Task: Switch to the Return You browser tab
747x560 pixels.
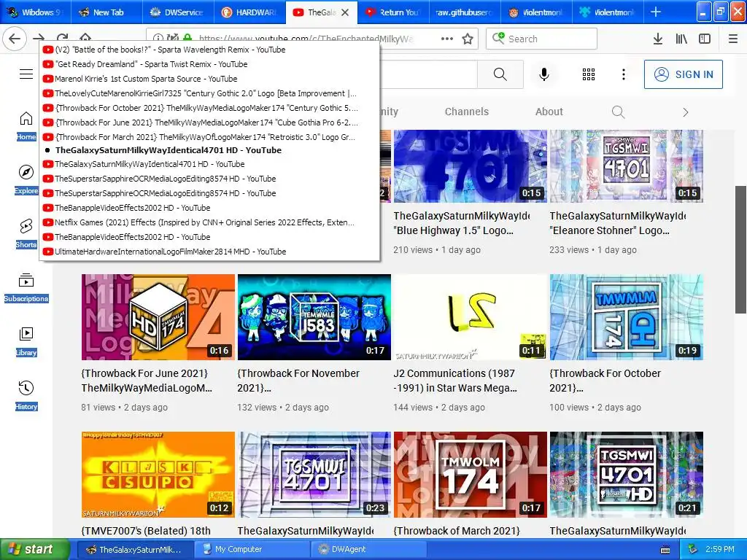Action: (393, 12)
